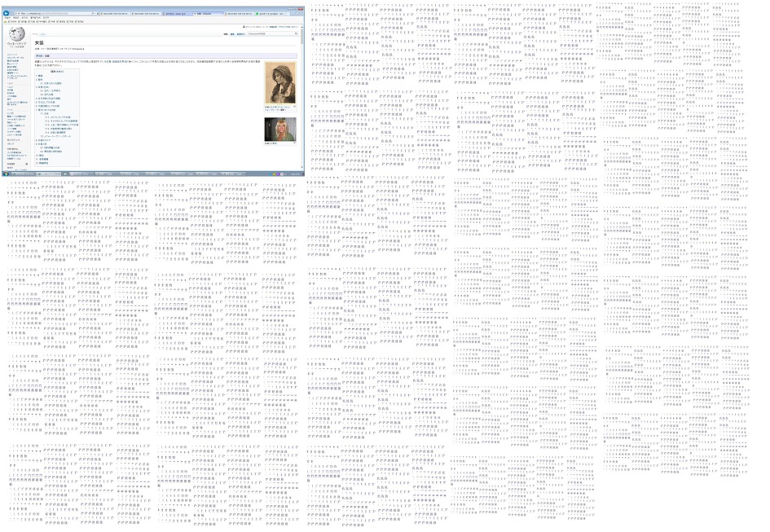Viewport: 770px width, 532px height.
Task: Open the sepia portrait thumbnail image
Action: click(x=279, y=85)
